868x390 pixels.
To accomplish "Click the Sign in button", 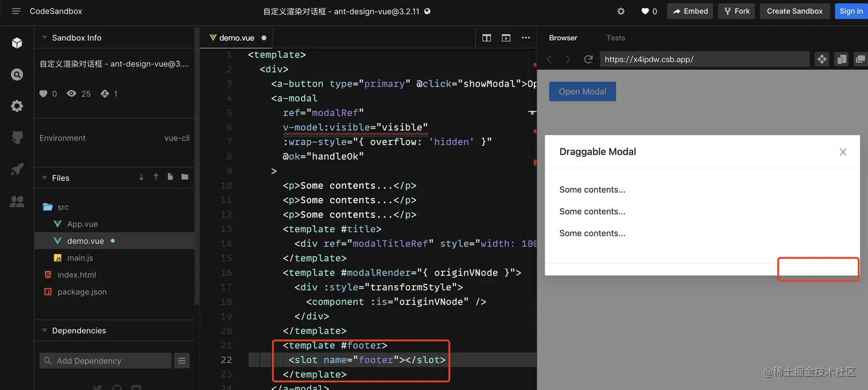I will point(851,11).
